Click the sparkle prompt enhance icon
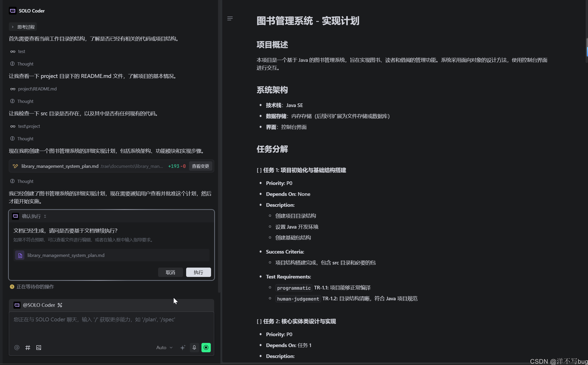 (x=183, y=348)
